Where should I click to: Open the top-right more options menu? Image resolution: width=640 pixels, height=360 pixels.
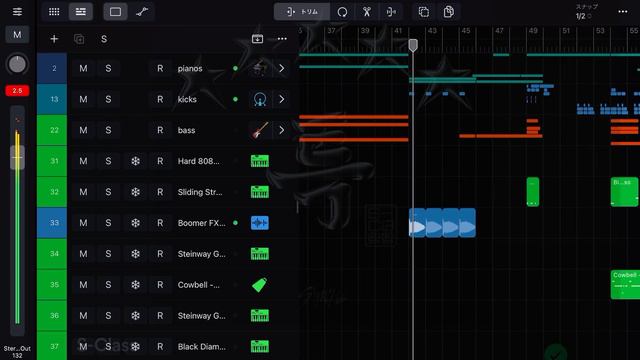tap(623, 12)
